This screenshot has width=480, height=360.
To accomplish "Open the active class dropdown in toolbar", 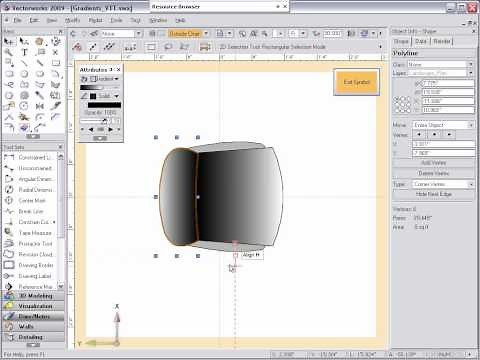I will coord(121,34).
